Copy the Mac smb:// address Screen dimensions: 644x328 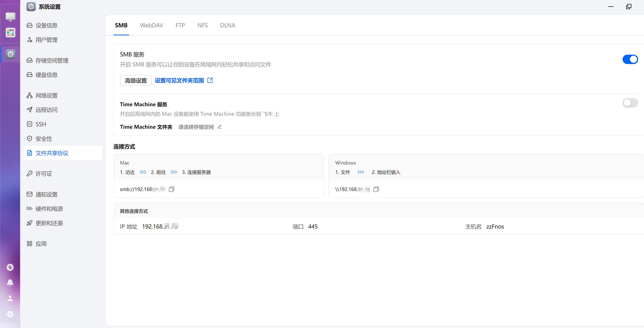tap(171, 189)
